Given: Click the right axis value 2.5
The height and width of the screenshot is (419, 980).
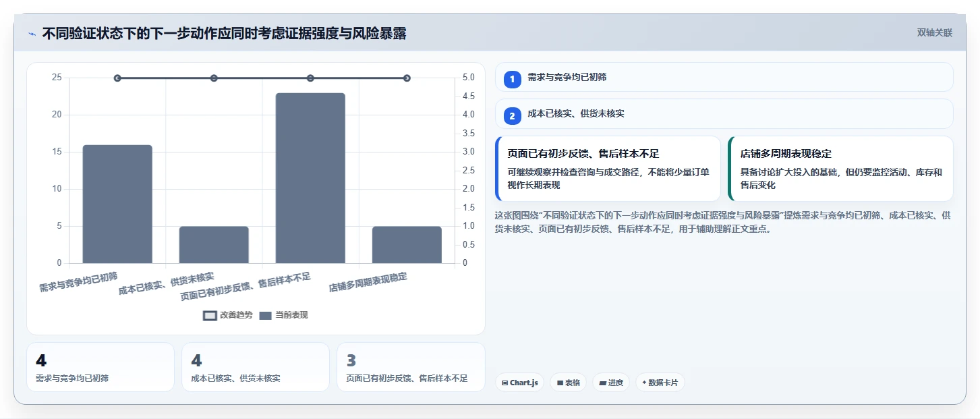Looking at the screenshot, I should tap(467, 171).
